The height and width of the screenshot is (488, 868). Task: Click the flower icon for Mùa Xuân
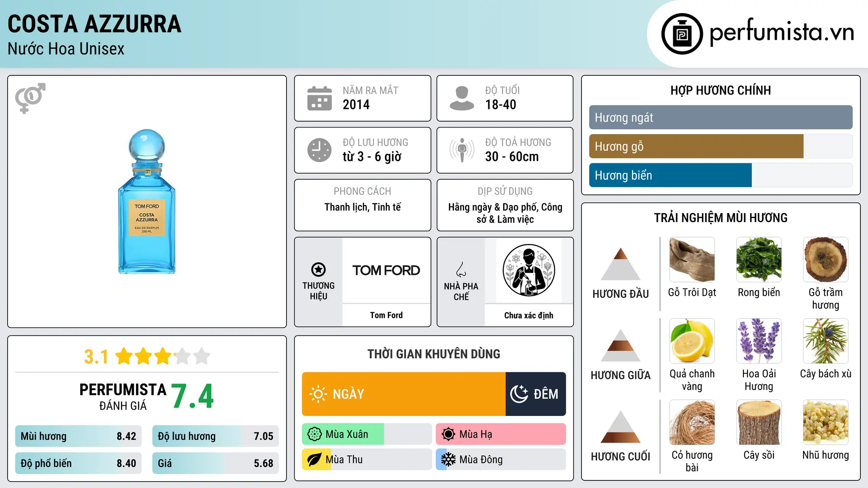coord(314,434)
